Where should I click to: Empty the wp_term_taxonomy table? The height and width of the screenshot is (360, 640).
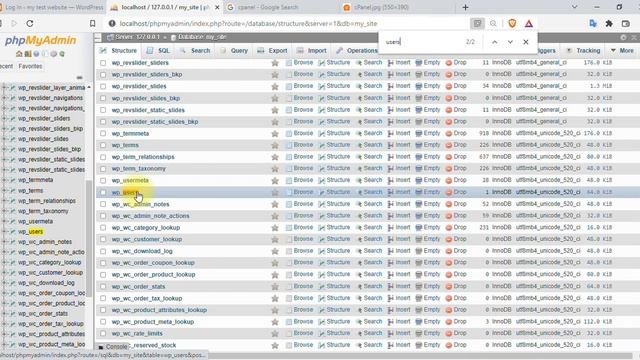[428, 169]
